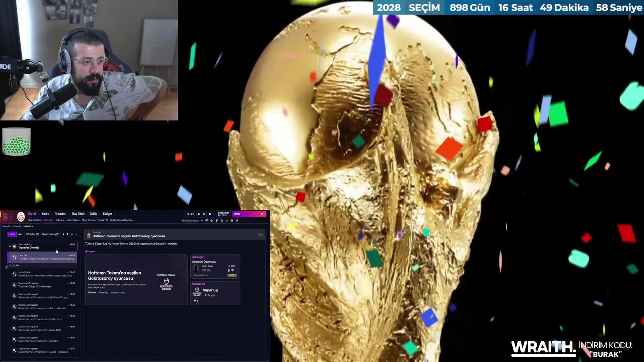
Task: Open the bookmark icon next to Ara
Action: [x=199, y=214]
